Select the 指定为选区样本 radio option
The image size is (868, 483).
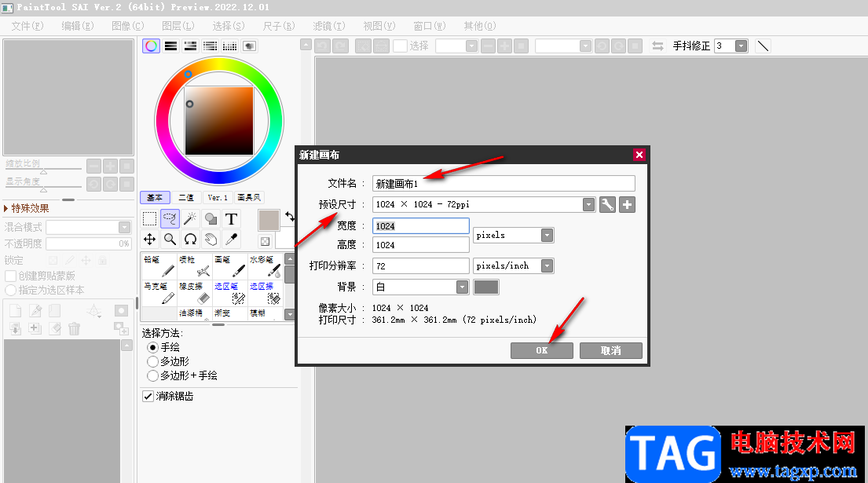coord(10,290)
